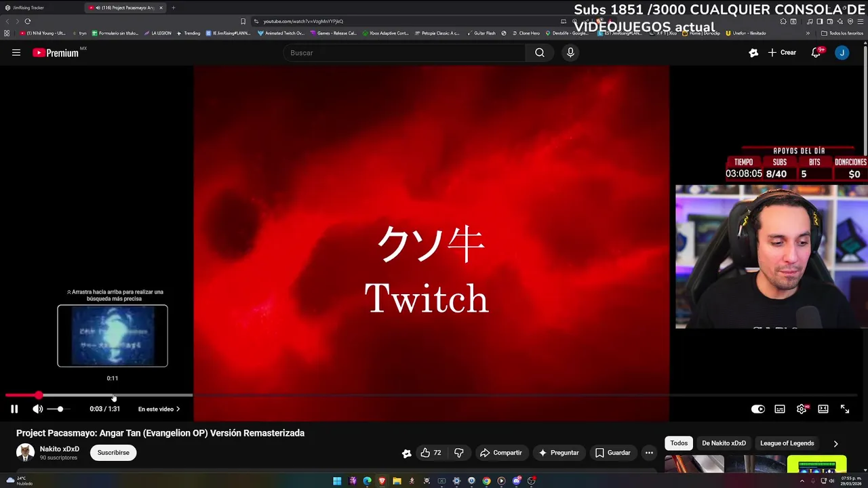Adjust the volume slider
This screenshot has height=488, width=868.
[60, 409]
